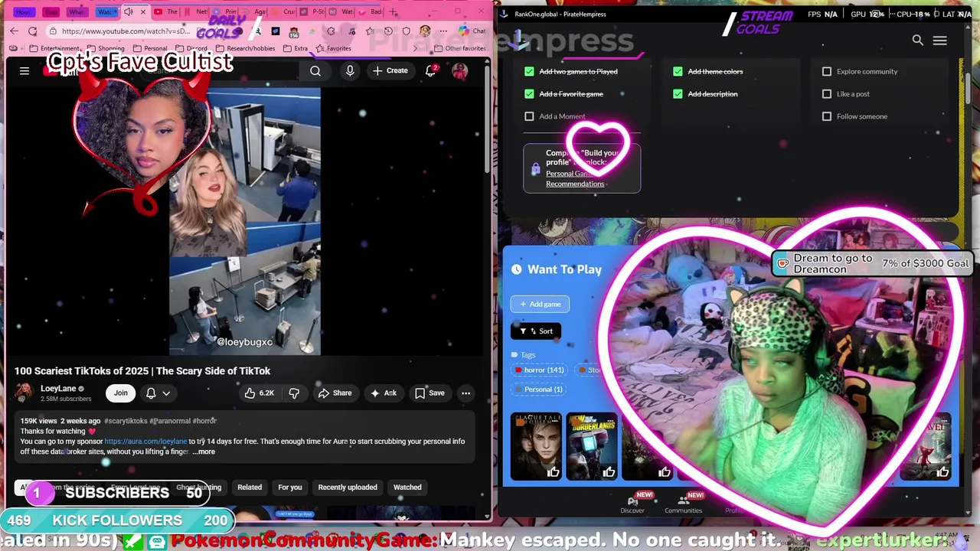
Task: Click the YouTube search magnifier icon
Action: 315,71
